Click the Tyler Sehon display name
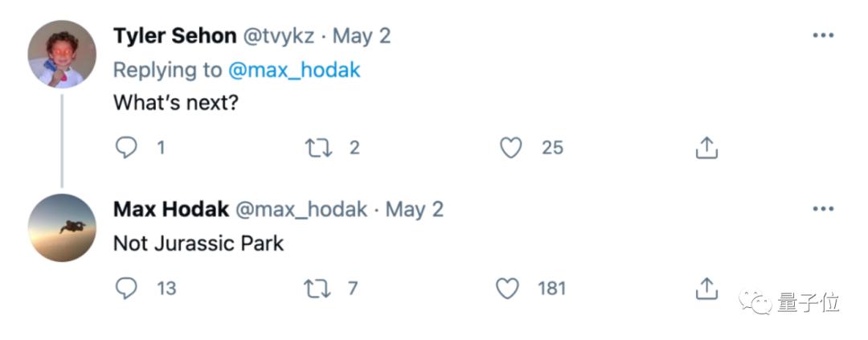The height and width of the screenshot is (340, 868). pos(174,36)
